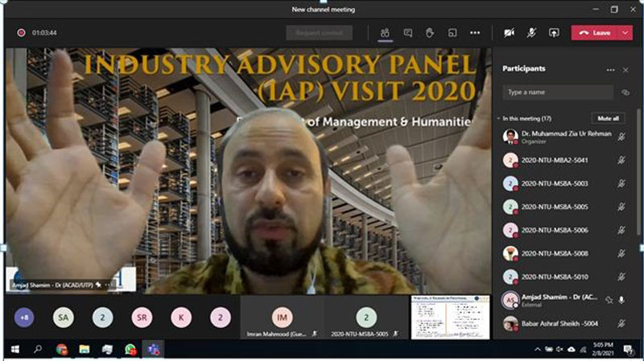The height and width of the screenshot is (361, 644).
Task: Pin Amjad Shamim using the pin icon
Action: tap(609, 300)
